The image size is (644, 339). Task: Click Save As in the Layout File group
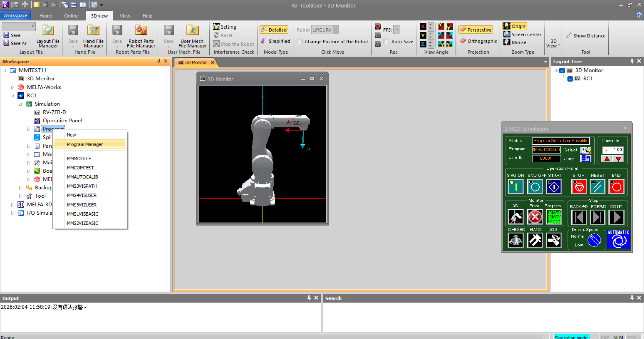(x=15, y=43)
